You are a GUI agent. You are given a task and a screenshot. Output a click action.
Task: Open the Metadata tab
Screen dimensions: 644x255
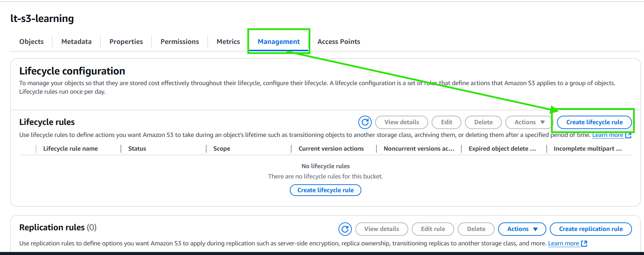76,42
